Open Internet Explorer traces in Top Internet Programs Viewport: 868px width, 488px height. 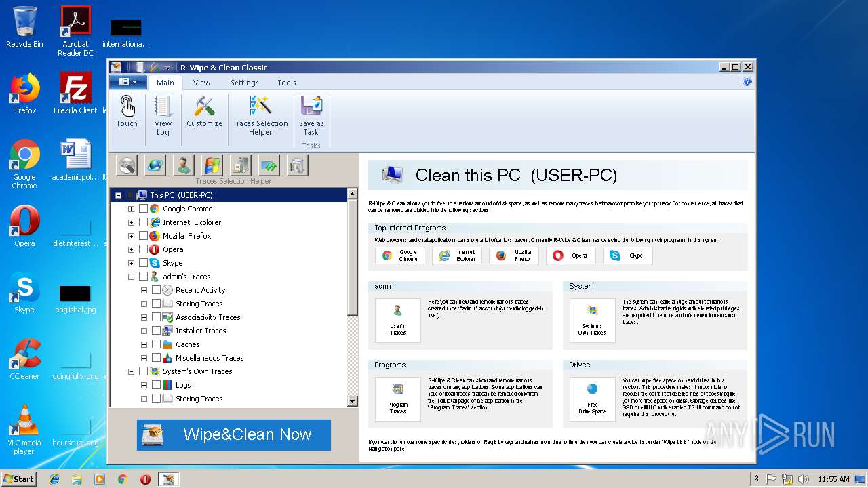(457, 256)
